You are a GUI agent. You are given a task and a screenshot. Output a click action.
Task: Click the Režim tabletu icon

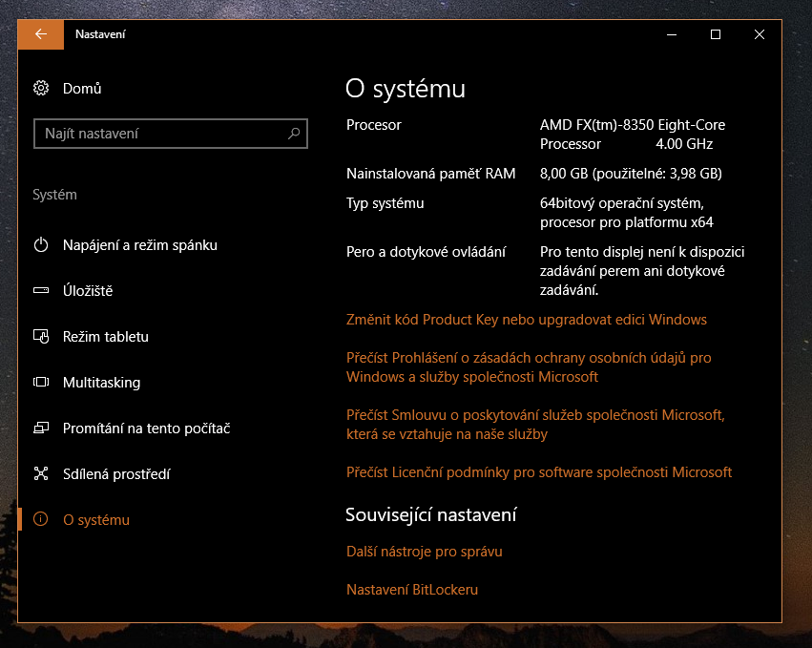[41, 337]
